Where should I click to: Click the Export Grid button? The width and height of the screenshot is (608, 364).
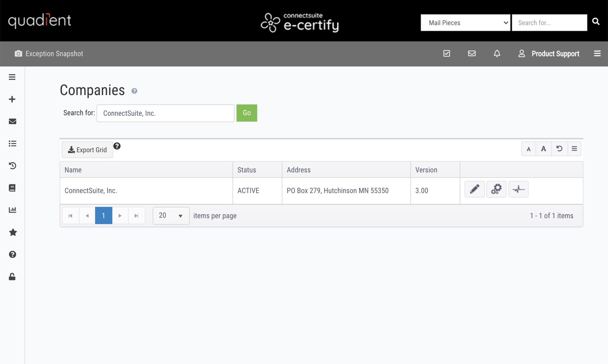[x=87, y=150]
